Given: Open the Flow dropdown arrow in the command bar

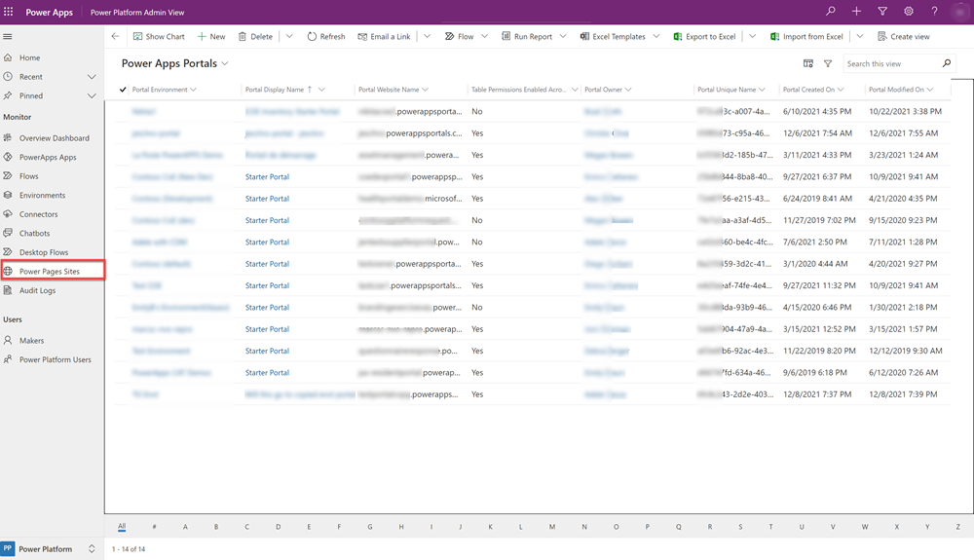Looking at the screenshot, I should (x=484, y=37).
